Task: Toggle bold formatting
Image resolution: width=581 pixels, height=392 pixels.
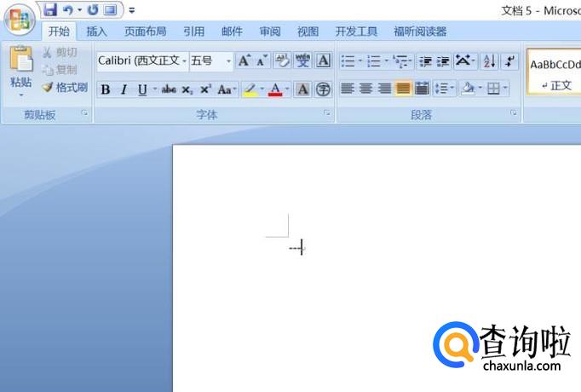Action: 106,89
